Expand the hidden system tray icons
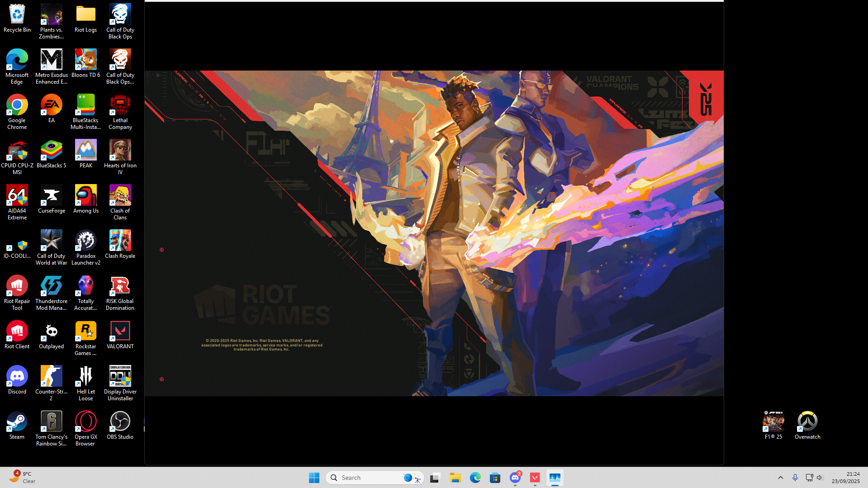This screenshot has width=868, height=488. [781, 478]
